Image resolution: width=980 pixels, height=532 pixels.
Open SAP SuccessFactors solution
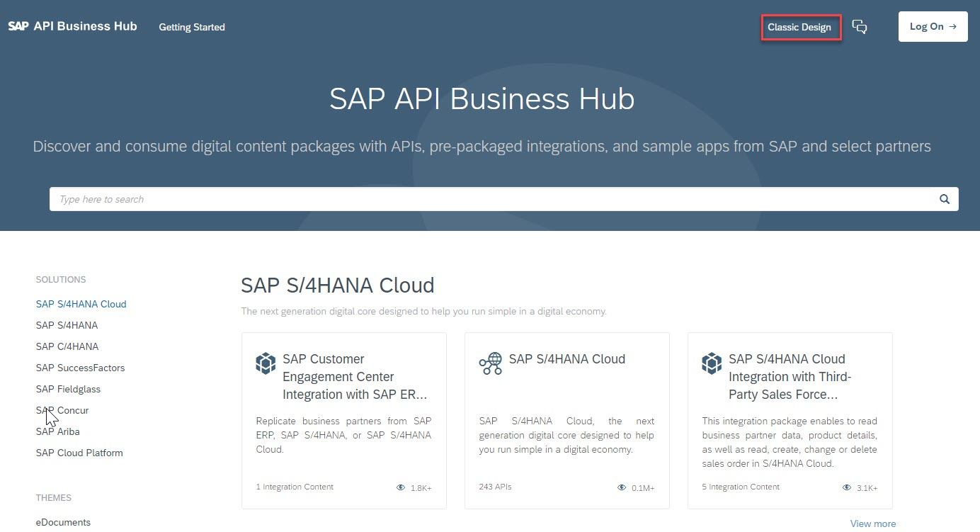(x=80, y=368)
